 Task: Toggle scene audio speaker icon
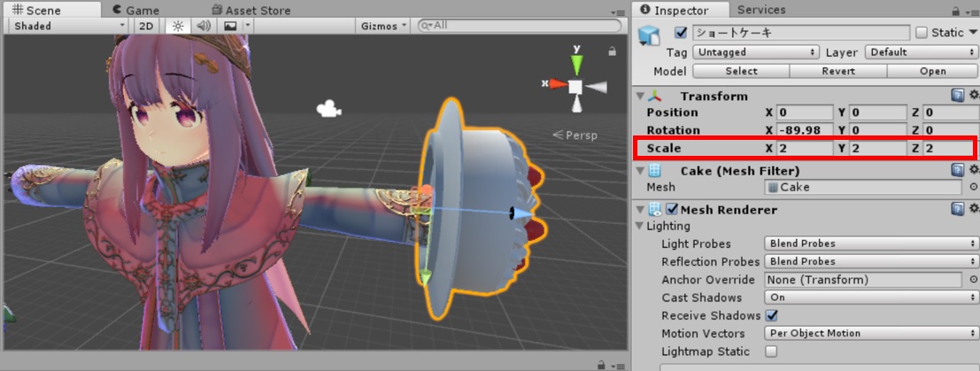click(x=204, y=26)
